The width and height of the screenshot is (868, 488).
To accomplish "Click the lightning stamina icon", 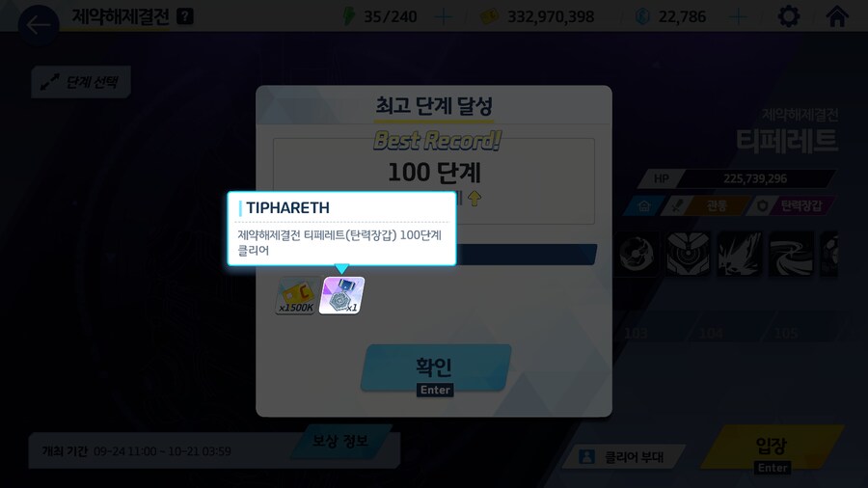I will point(349,16).
